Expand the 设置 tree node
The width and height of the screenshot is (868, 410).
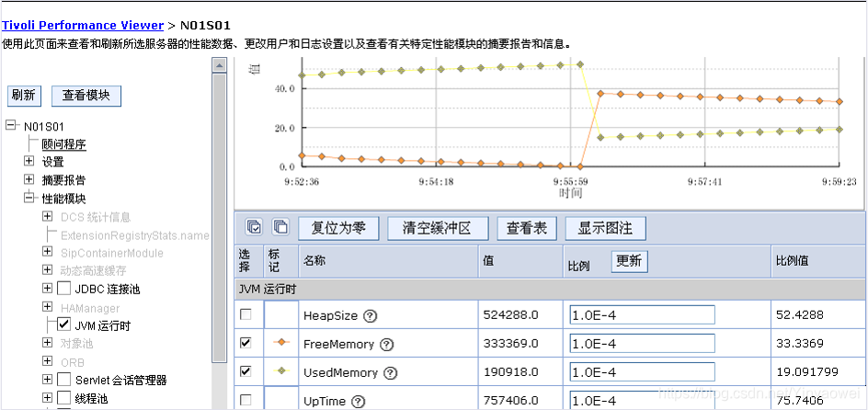[29, 161]
